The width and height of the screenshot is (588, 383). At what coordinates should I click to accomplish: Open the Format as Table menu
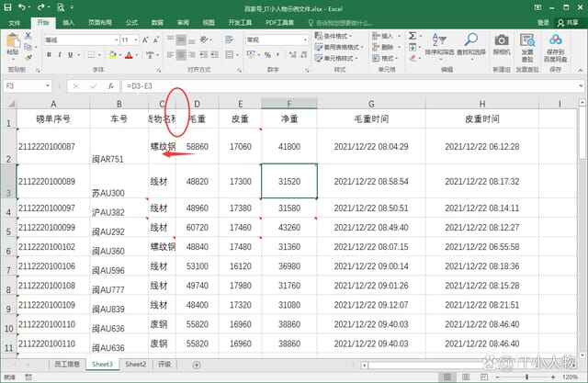click(x=339, y=47)
